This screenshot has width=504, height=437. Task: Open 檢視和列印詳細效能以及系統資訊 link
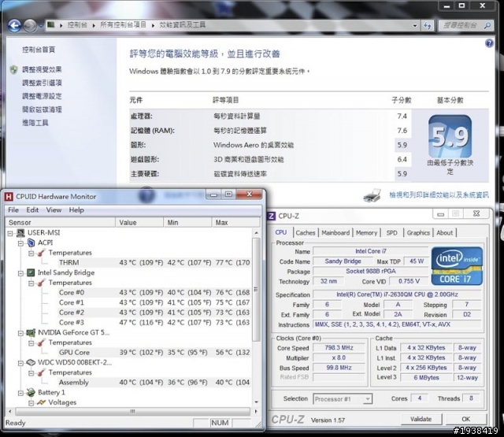tap(439, 194)
